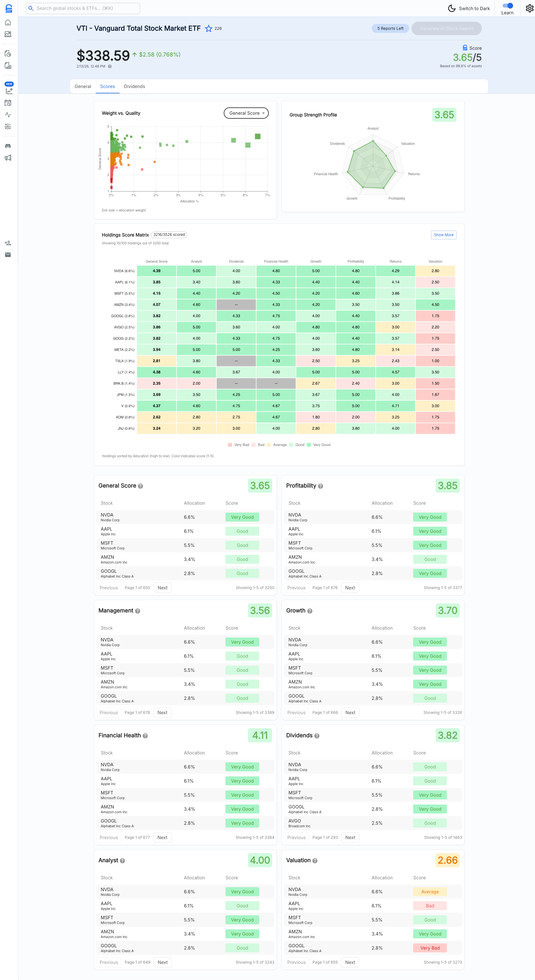This screenshot has width=535, height=980.
Task: Open General Score help tooltip icon
Action: [140, 486]
